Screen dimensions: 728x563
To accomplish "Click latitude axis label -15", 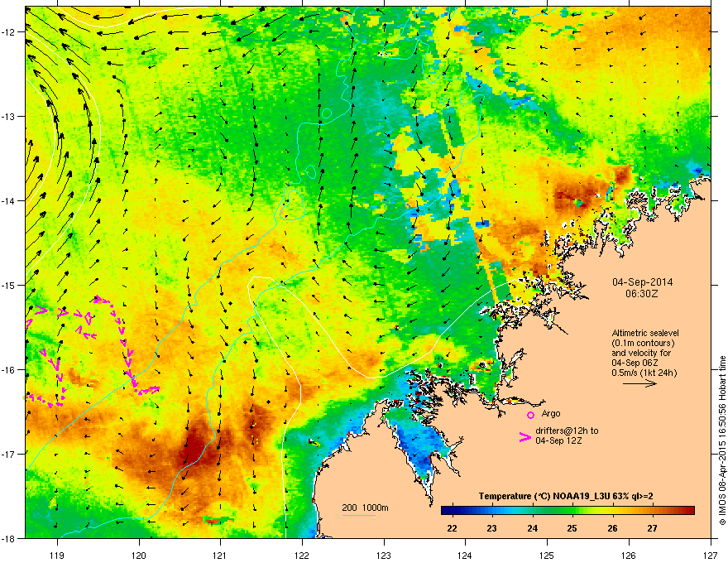I will tap(10, 285).
